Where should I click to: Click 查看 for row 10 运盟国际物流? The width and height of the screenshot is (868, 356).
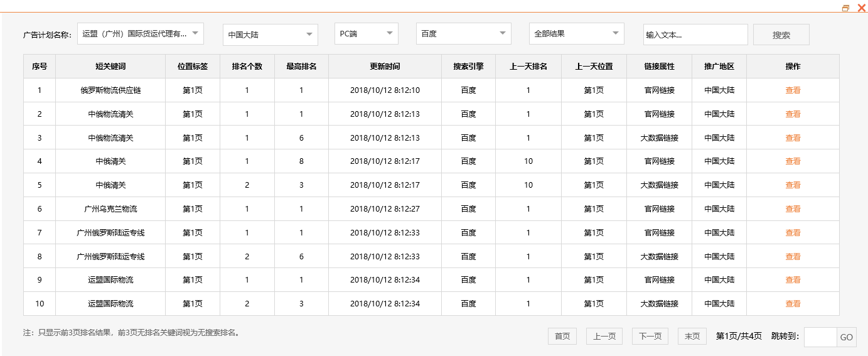[x=793, y=304]
